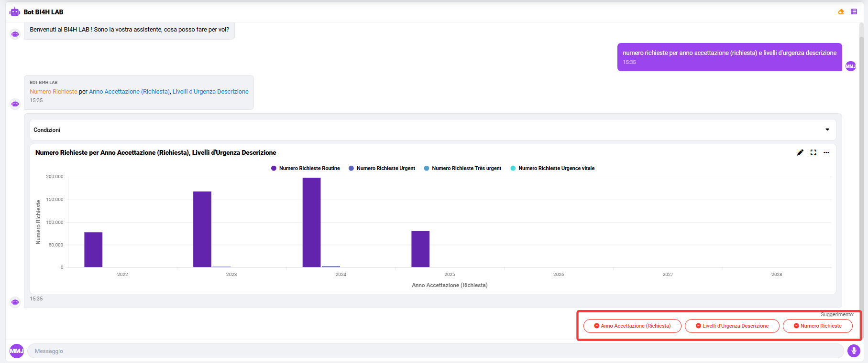Click the eraser icon to clear chat
Image resolution: width=868 pixels, height=363 pixels.
coord(841,12)
